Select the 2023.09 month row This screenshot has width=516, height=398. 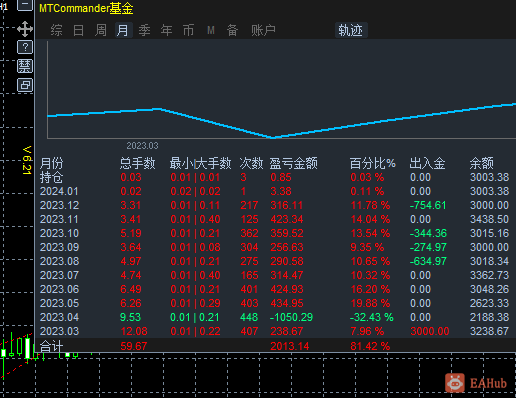(x=59, y=247)
